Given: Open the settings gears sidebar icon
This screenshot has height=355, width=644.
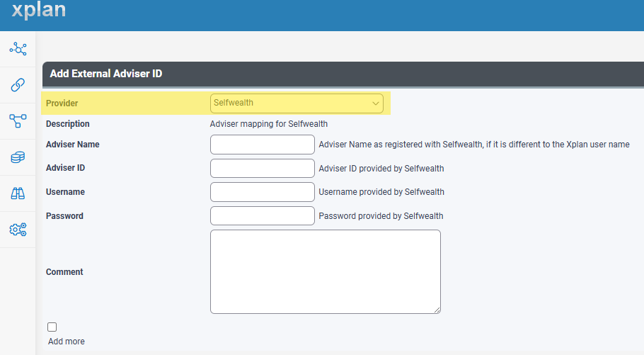Looking at the screenshot, I should point(18,230).
